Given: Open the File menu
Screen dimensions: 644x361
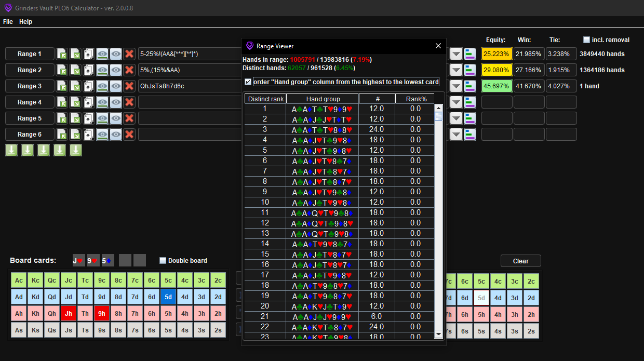Looking at the screenshot, I should 8,21.
